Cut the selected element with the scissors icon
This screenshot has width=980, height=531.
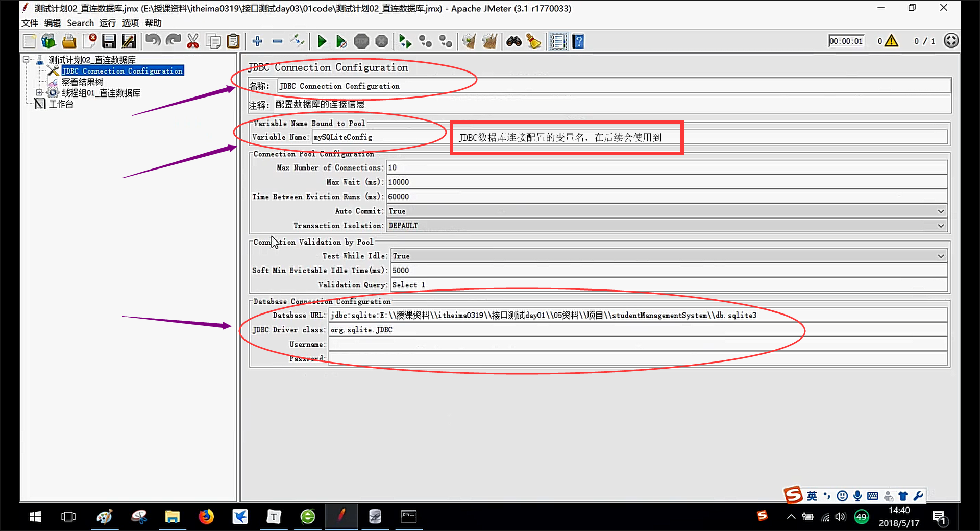click(193, 41)
